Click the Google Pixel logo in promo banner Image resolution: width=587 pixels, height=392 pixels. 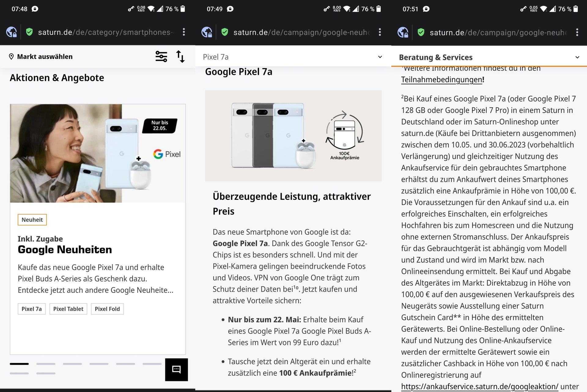(x=167, y=154)
